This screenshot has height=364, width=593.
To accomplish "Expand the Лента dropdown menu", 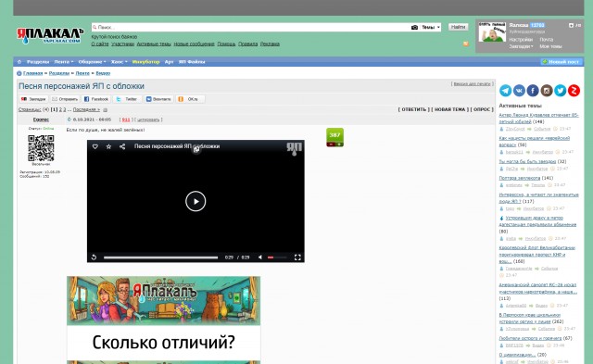I will pyautogui.click(x=64, y=62).
